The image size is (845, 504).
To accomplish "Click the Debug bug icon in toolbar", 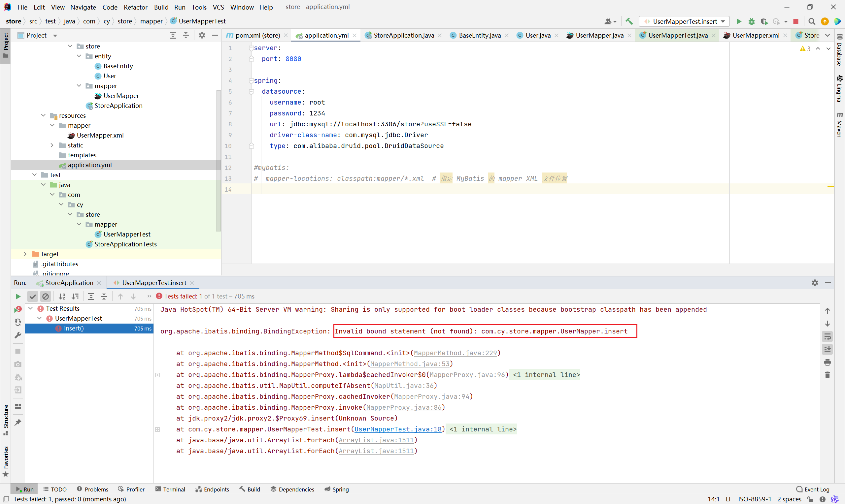I will click(x=751, y=21).
